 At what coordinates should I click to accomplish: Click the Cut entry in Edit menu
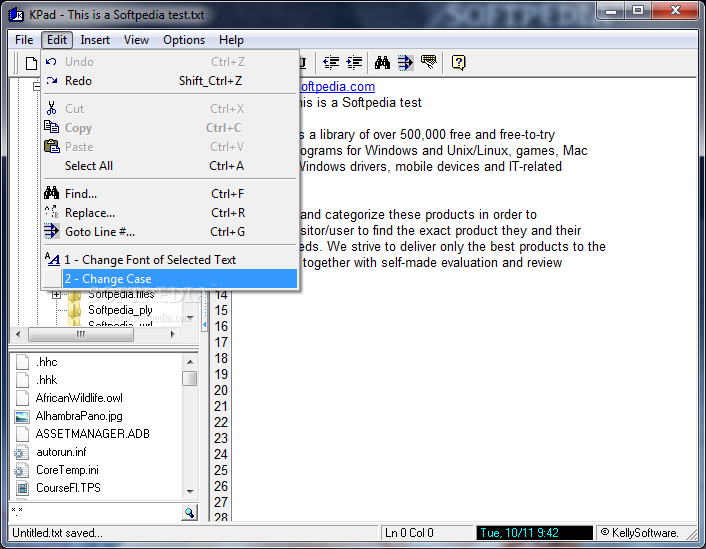(170, 109)
